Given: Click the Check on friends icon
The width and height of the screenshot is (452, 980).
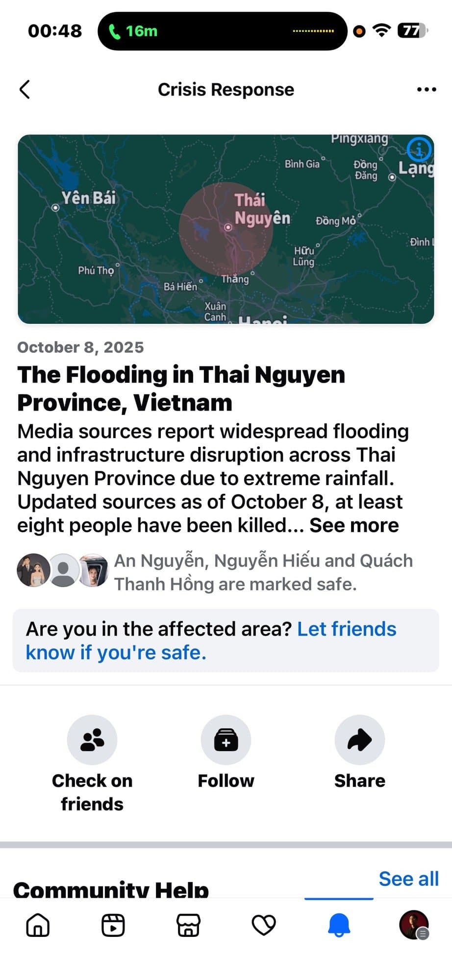Looking at the screenshot, I should (x=92, y=740).
